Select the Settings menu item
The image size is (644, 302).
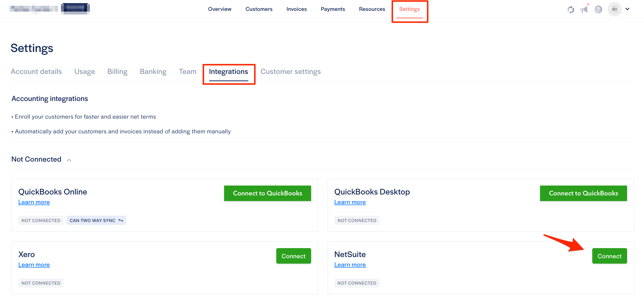(x=409, y=9)
